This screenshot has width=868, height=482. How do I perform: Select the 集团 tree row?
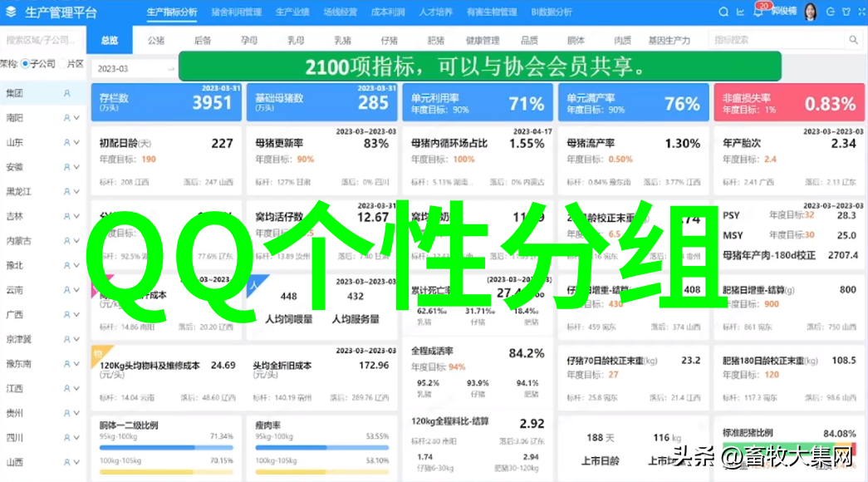42,94
